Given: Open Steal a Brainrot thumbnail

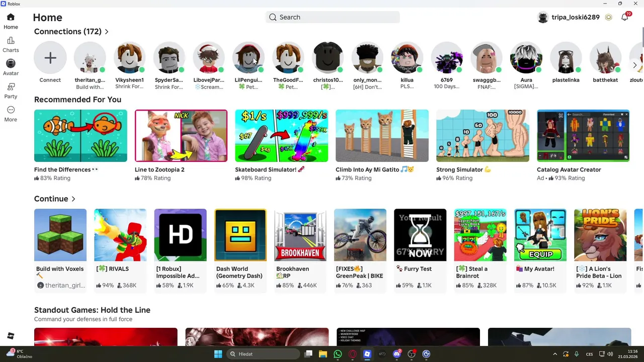Looking at the screenshot, I should coord(480,235).
